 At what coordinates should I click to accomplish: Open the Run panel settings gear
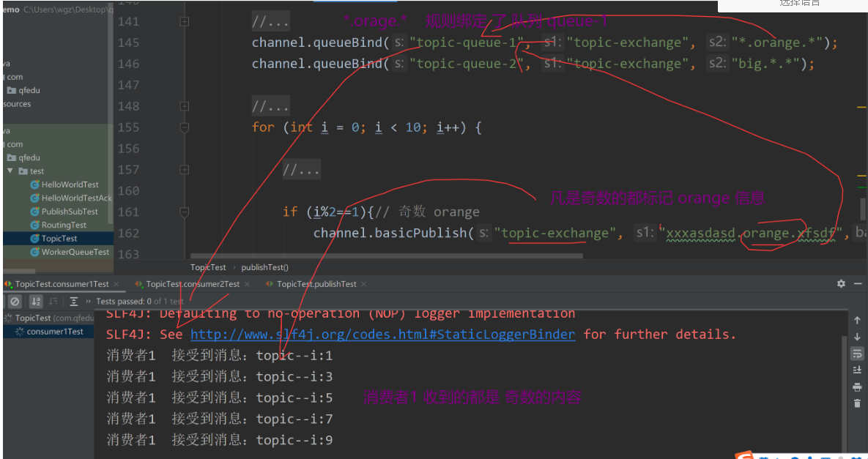point(841,284)
